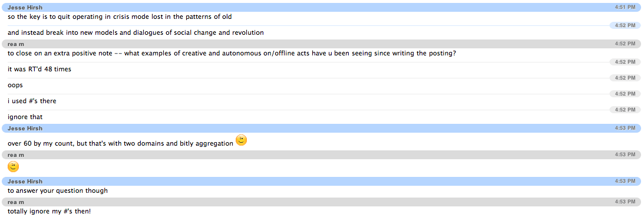
Task: Click second Jesse Hirsh header at 4:53 PM
Action: [x=322, y=128]
